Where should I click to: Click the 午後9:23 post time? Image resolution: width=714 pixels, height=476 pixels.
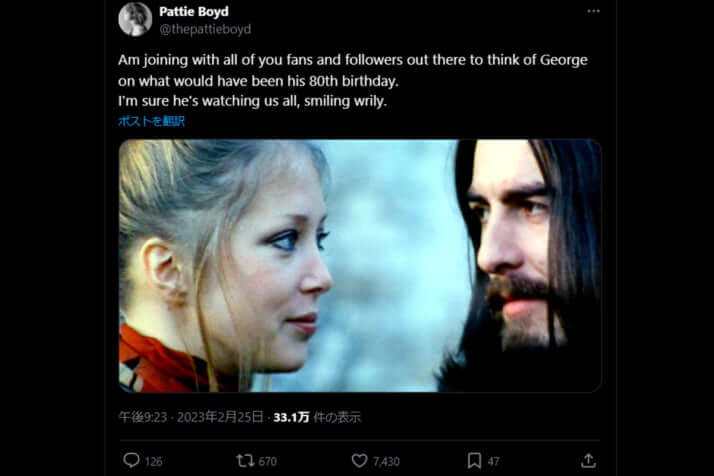coord(142,417)
